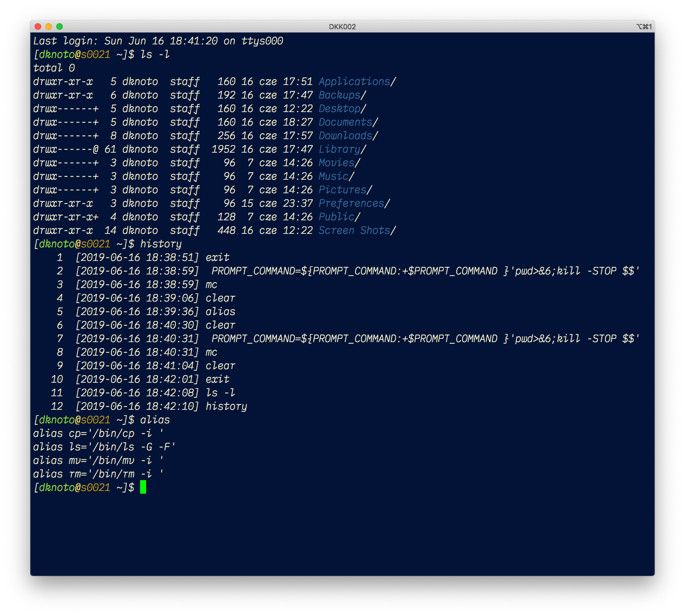Click the alias ls='/bin/ls -G -F' line
This screenshot has width=685, height=616.
[104, 447]
